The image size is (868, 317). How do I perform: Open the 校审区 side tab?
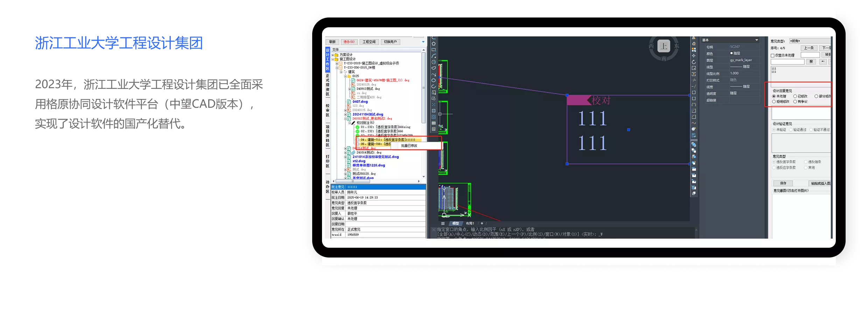tap(328, 110)
